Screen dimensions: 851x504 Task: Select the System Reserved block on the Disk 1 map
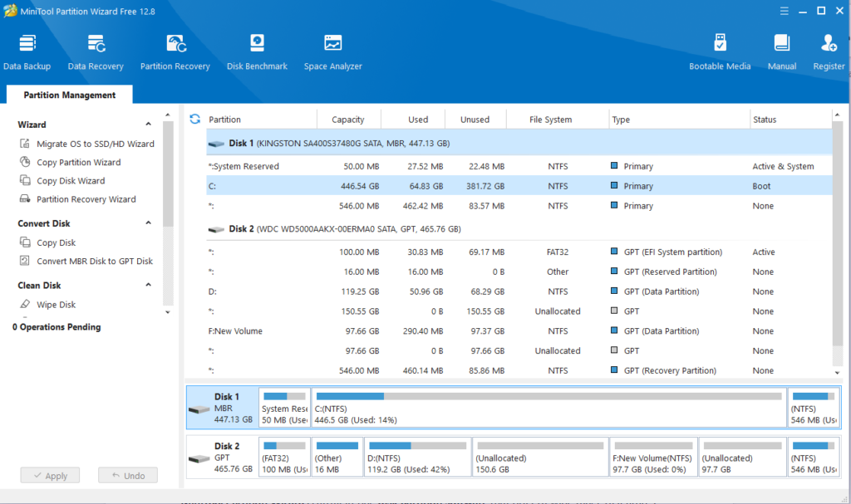point(284,407)
